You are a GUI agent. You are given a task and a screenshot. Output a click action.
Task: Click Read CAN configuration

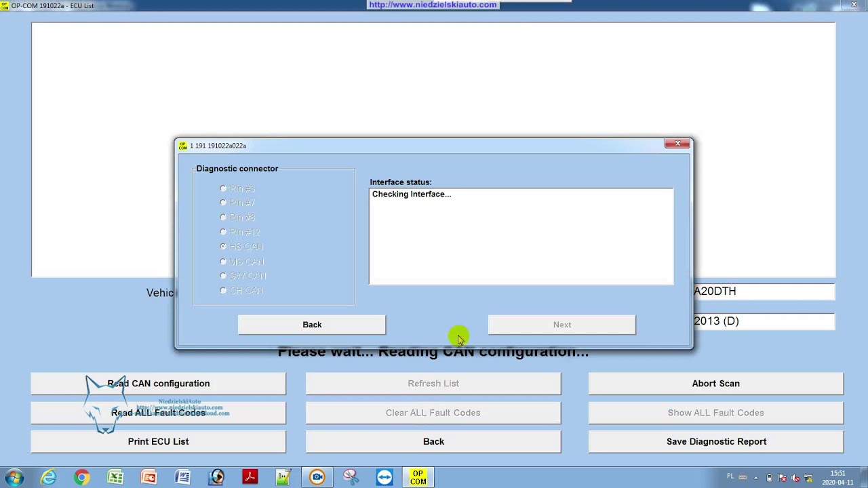tap(158, 384)
